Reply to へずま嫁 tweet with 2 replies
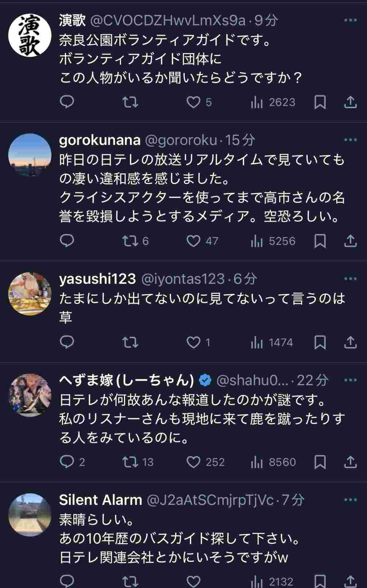This screenshot has width=367, height=588. coord(67,462)
